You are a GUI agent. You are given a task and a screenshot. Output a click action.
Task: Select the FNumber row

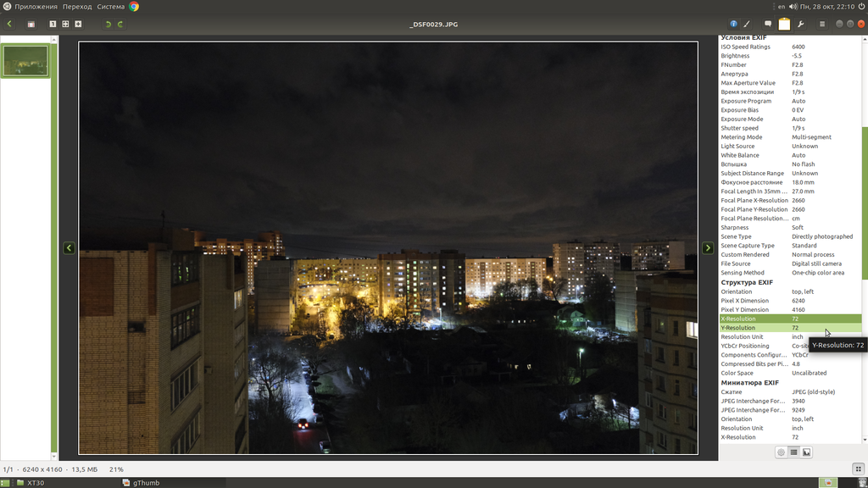[791, 64]
